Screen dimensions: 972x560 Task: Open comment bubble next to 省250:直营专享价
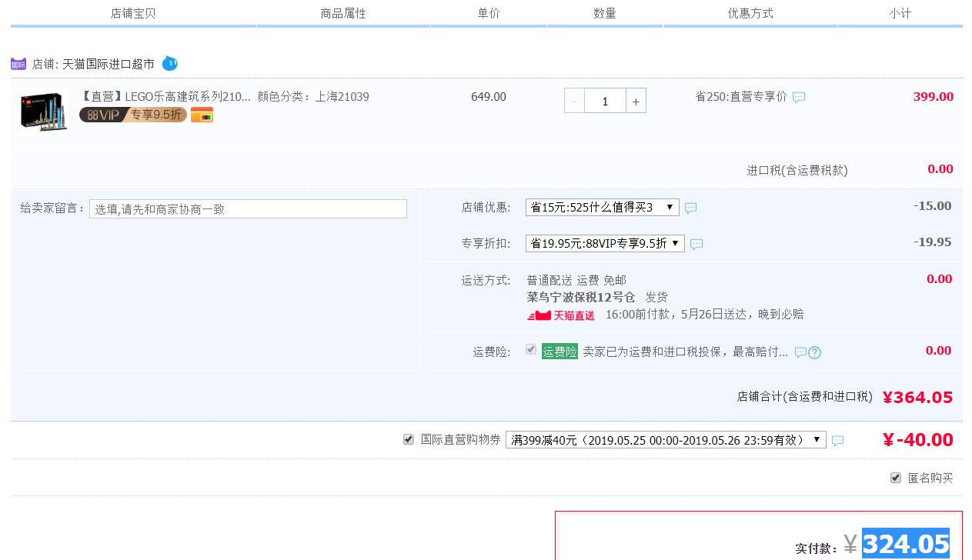tap(799, 98)
